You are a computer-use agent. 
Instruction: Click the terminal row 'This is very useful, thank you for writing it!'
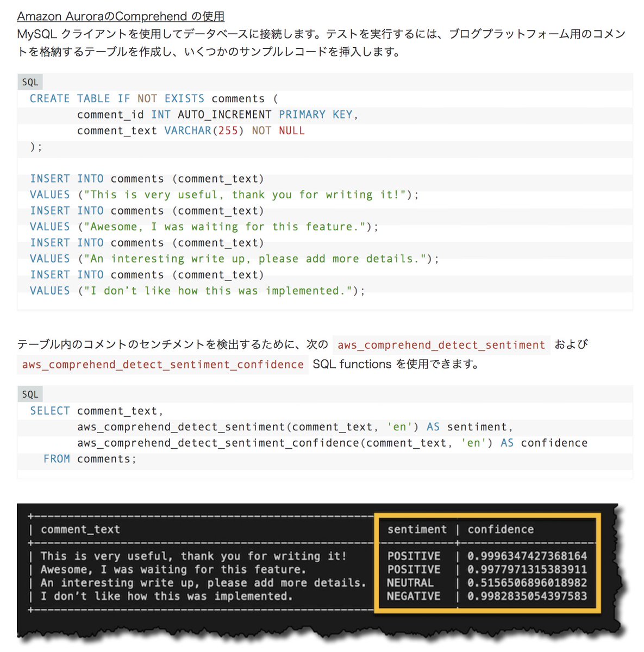193,556
